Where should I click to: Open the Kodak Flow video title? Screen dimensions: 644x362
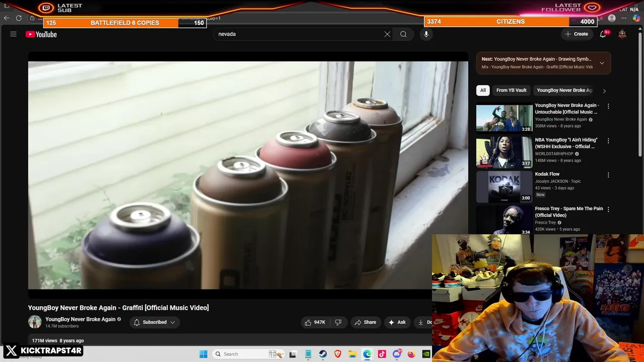(547, 174)
